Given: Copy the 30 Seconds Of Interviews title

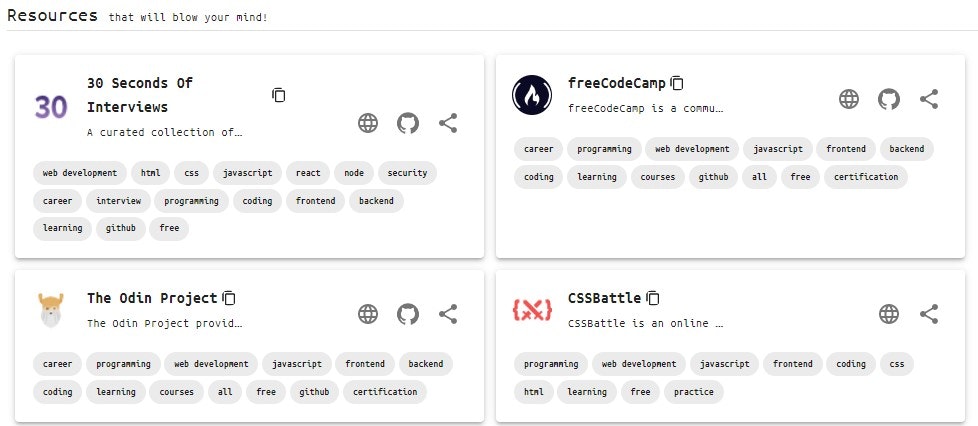Looking at the screenshot, I should (x=279, y=95).
